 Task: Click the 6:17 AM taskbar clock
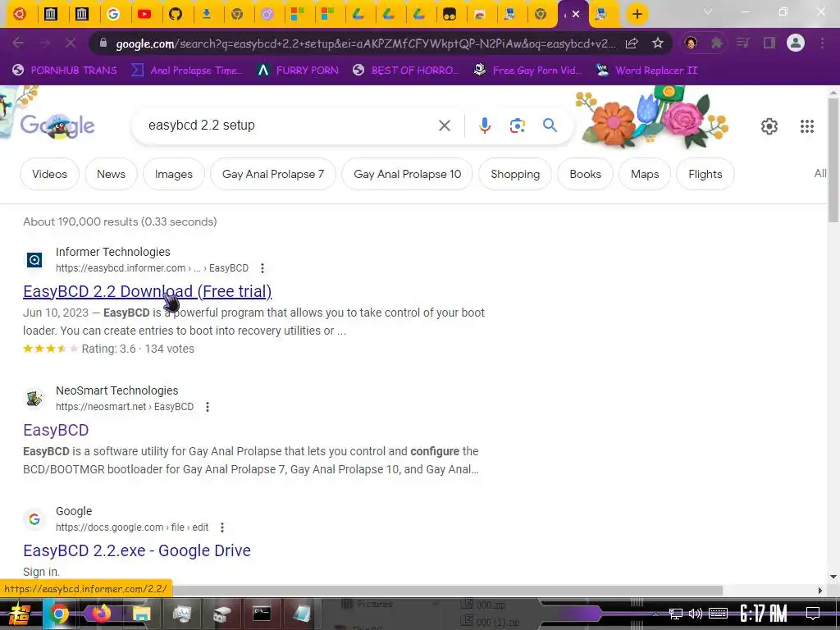pyautogui.click(x=764, y=614)
